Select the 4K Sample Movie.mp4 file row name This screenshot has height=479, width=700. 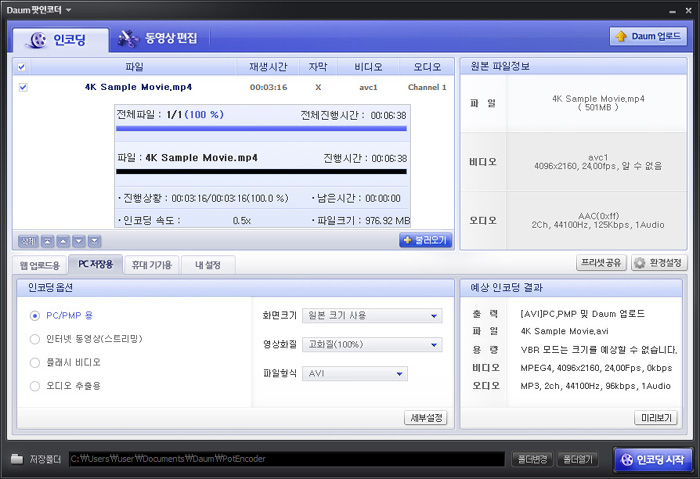(138, 87)
